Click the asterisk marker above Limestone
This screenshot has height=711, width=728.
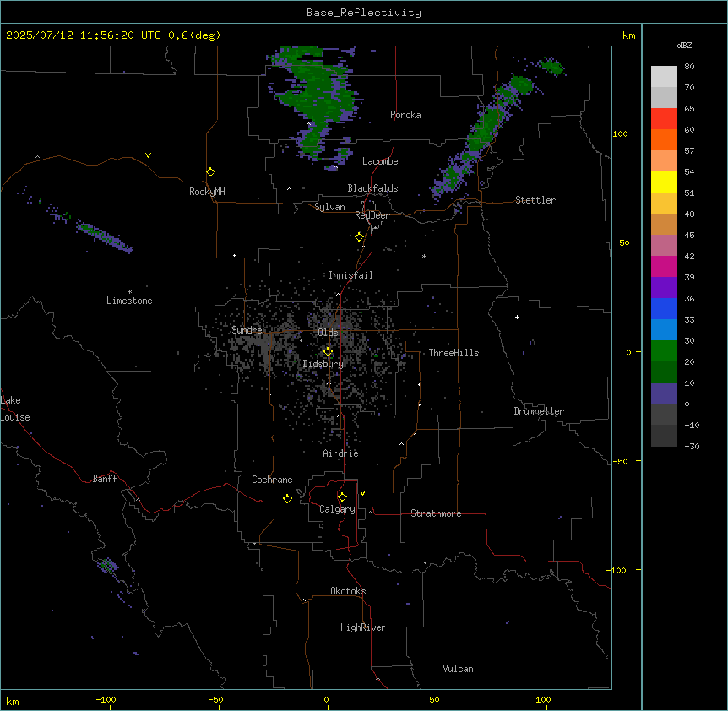click(129, 292)
